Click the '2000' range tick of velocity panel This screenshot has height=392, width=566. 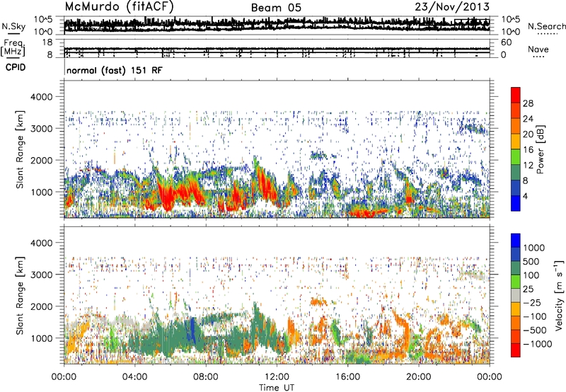(x=43, y=306)
